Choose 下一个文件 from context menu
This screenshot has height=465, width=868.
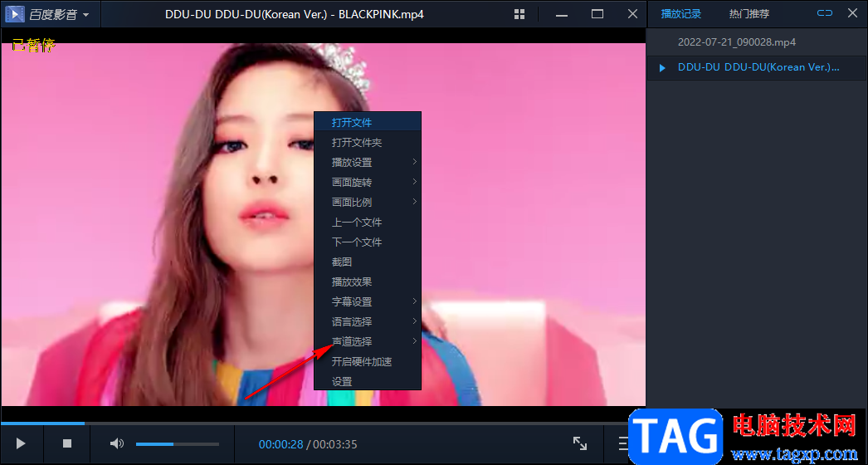coord(368,242)
